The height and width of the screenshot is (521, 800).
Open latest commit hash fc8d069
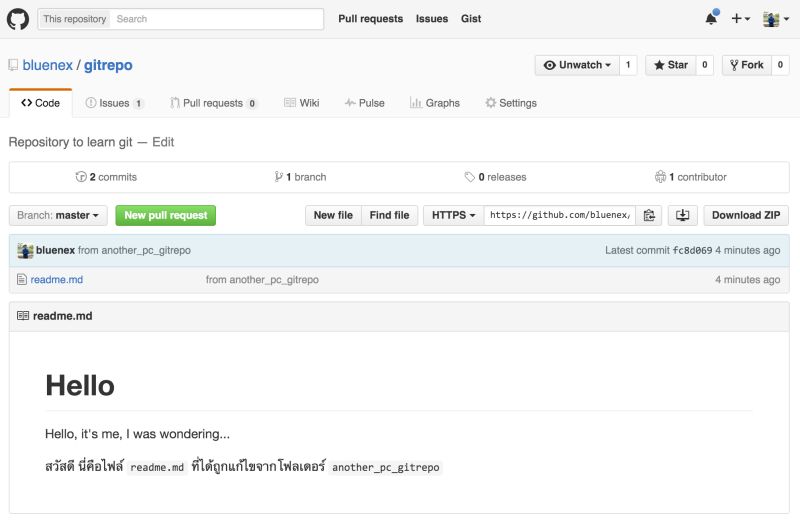tap(692, 251)
